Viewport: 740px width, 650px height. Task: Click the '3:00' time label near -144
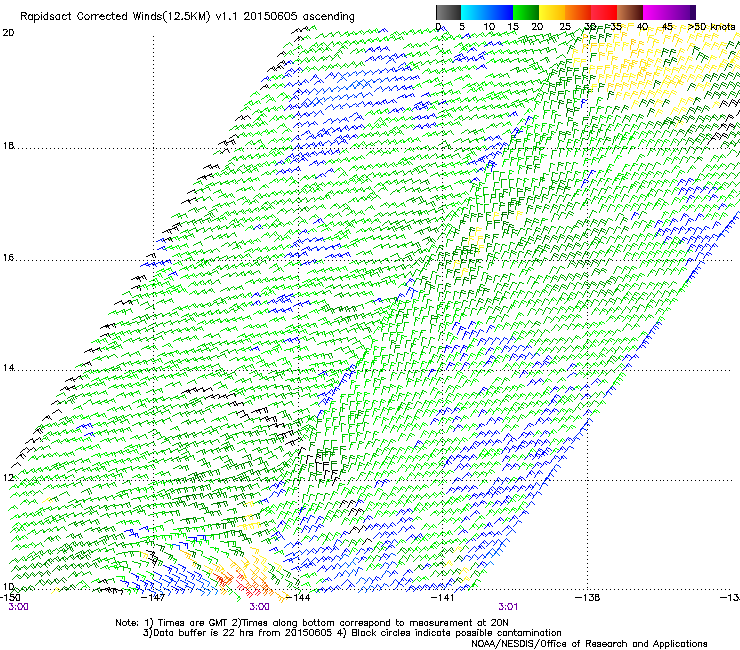click(x=260, y=607)
